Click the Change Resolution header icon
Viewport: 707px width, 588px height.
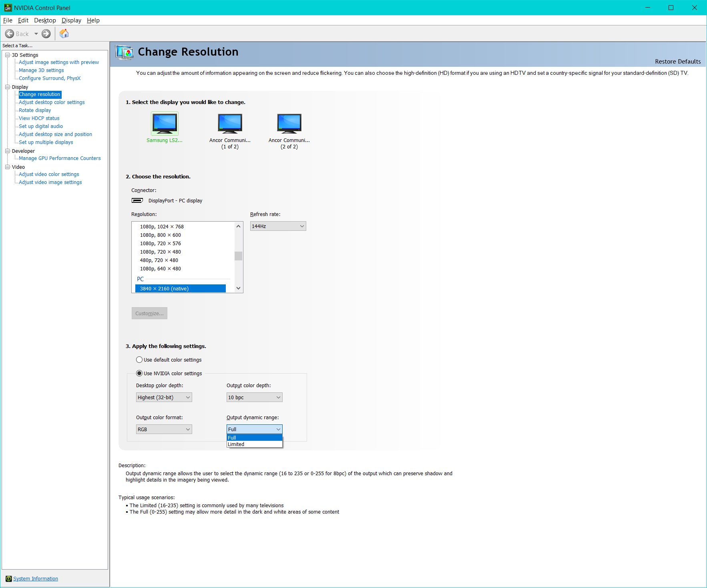tap(125, 52)
